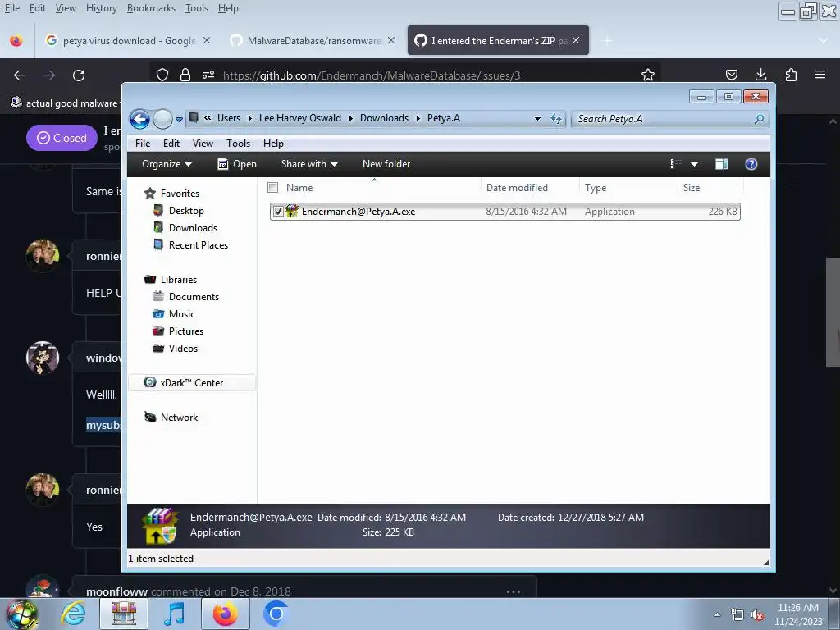Screen dimensions: 840x630
Task: Bookmark the page with the star icon
Action: 648,75
